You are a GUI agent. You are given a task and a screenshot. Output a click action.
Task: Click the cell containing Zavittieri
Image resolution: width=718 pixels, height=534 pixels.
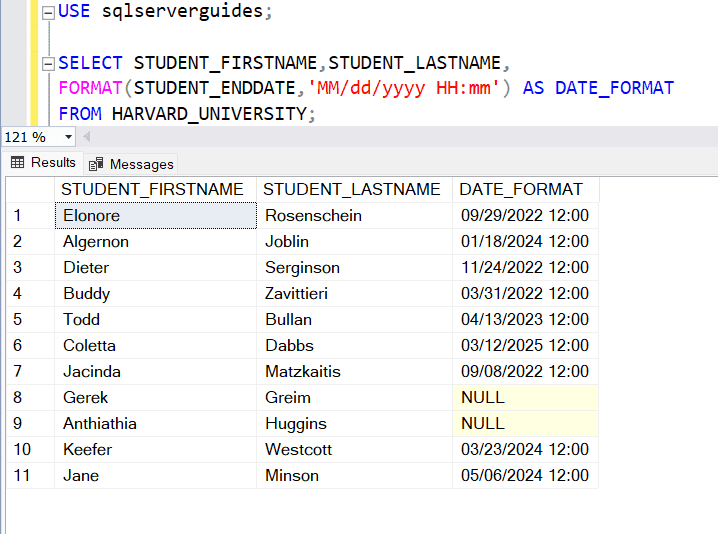354,294
